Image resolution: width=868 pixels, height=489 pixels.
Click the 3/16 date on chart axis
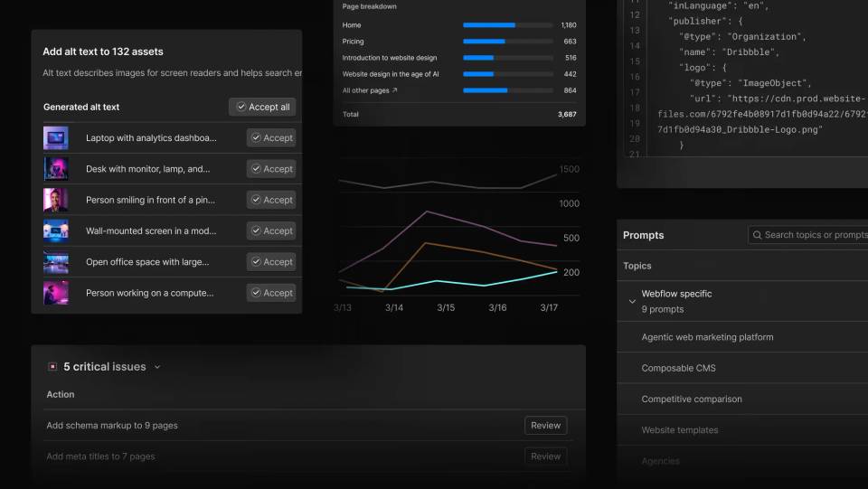[x=497, y=307]
